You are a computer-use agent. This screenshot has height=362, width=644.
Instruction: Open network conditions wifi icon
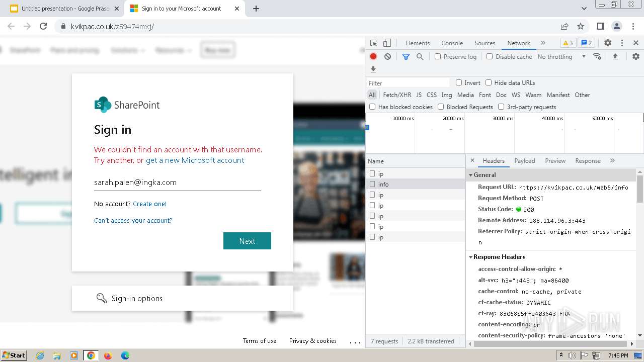(x=597, y=56)
